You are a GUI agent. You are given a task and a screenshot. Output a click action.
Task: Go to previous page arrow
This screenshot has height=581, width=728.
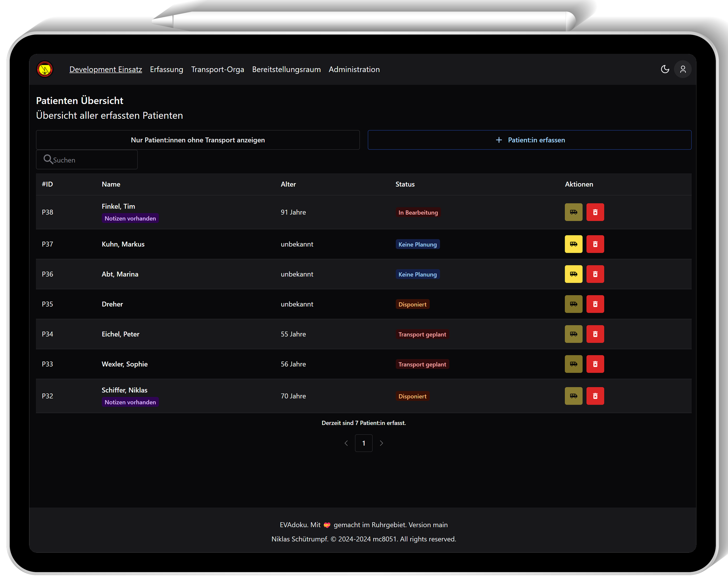[x=346, y=443]
